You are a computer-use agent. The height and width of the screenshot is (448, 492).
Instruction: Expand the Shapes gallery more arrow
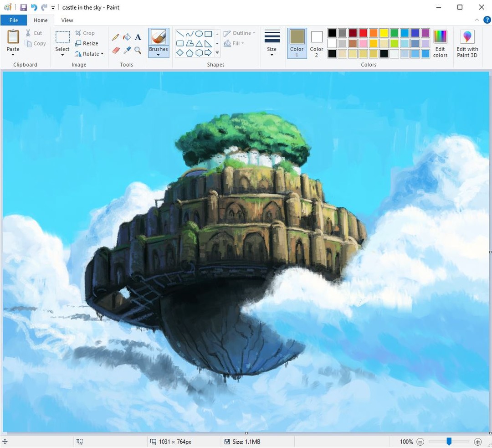(217, 53)
